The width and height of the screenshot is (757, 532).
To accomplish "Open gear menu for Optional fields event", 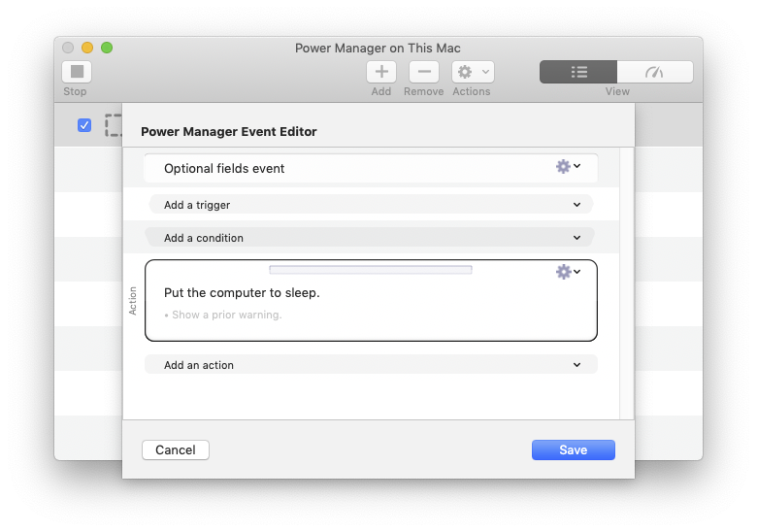I will 568,167.
